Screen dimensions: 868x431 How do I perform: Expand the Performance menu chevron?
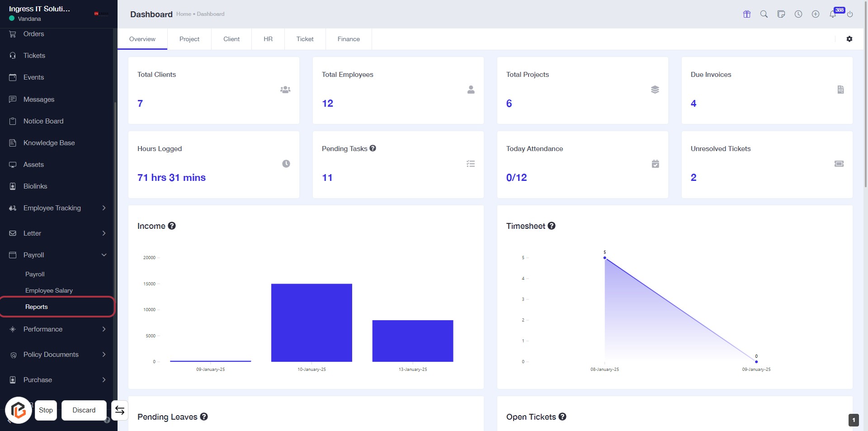click(x=104, y=329)
